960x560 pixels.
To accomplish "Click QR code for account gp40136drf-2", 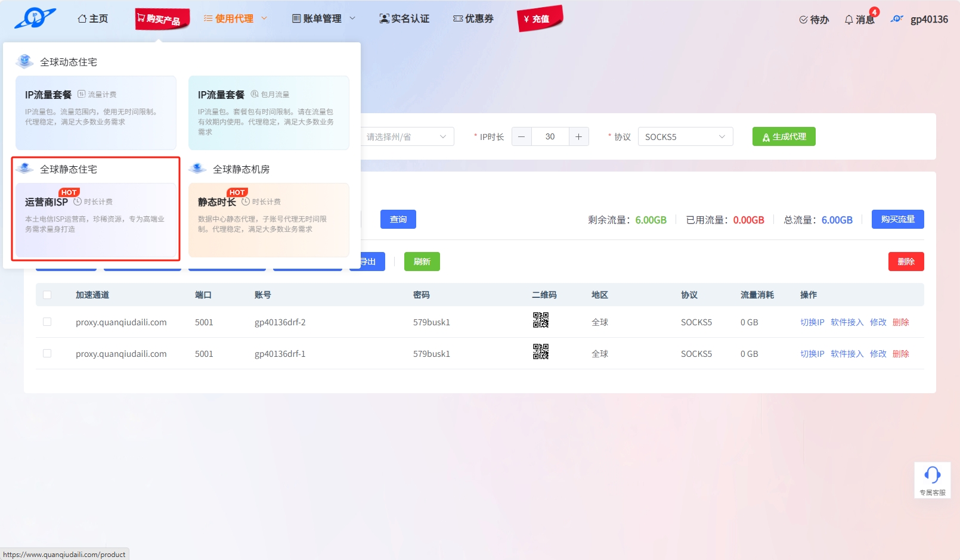I will point(540,321).
